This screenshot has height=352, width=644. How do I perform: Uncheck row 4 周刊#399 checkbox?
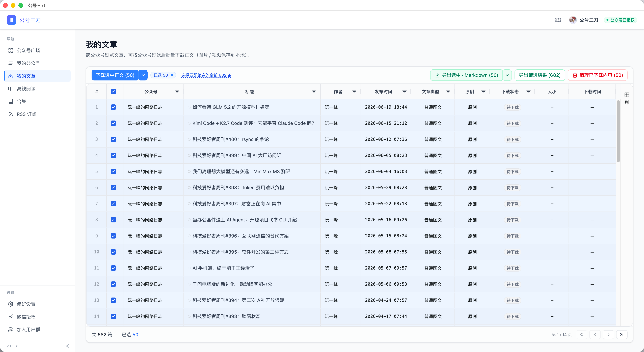tap(113, 155)
